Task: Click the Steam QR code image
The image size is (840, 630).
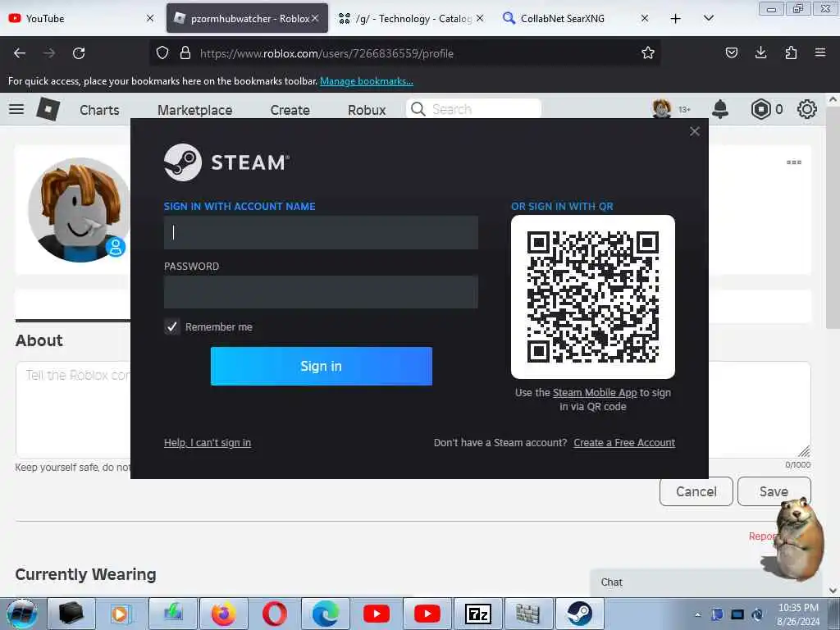Action: point(592,297)
